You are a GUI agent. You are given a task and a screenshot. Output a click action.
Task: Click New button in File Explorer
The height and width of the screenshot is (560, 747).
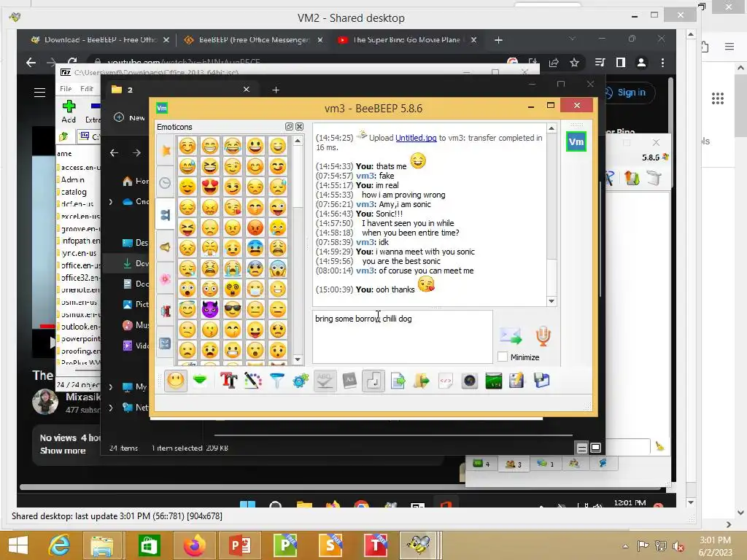(130, 117)
